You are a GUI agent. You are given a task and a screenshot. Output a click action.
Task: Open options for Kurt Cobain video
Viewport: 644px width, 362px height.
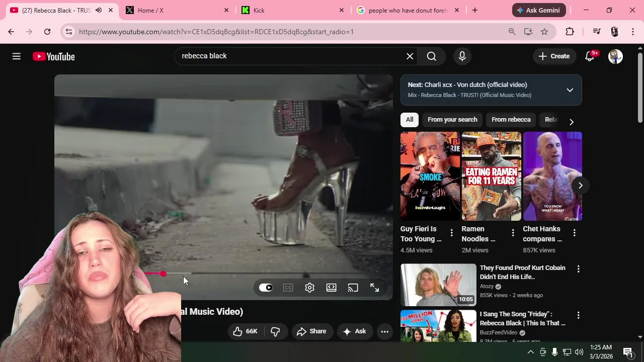578,269
